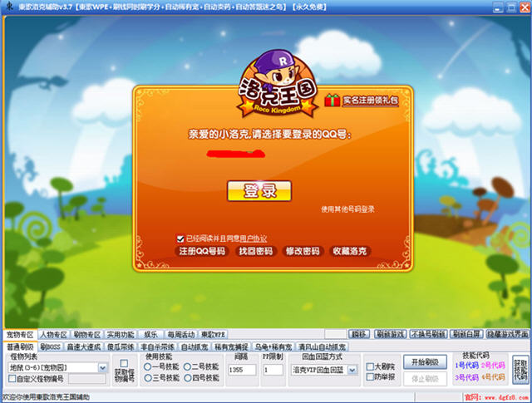
Task: Enable the 自定义怪物编号 checkbox
Action: pyautogui.click(x=12, y=379)
